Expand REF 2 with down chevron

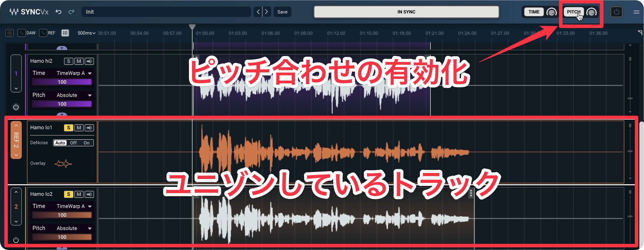[16, 155]
